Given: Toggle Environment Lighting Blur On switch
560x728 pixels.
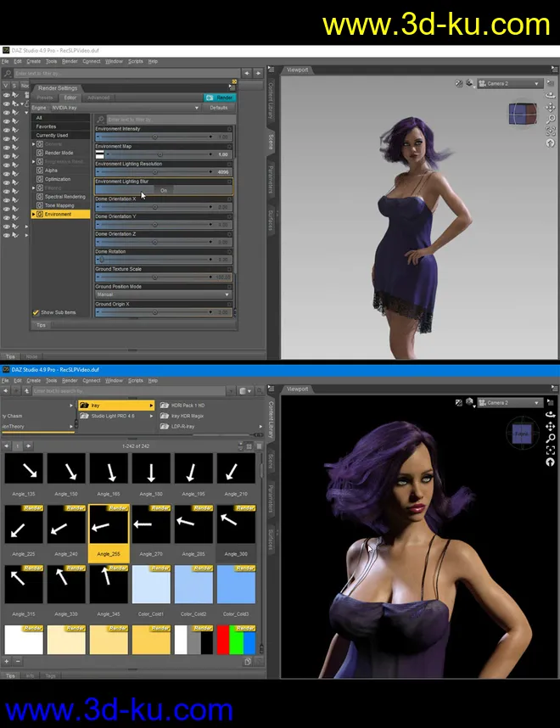Looking at the screenshot, I should 163,190.
